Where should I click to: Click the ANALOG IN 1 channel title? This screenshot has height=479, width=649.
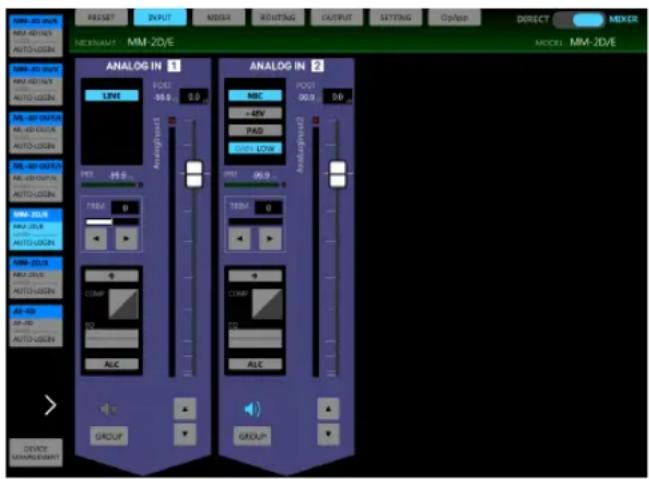(x=143, y=66)
